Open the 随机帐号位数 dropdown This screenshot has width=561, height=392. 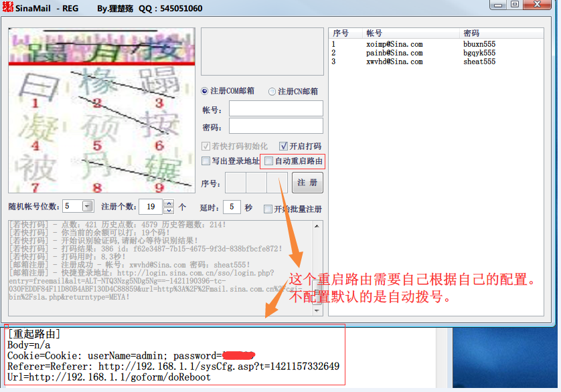pos(87,207)
